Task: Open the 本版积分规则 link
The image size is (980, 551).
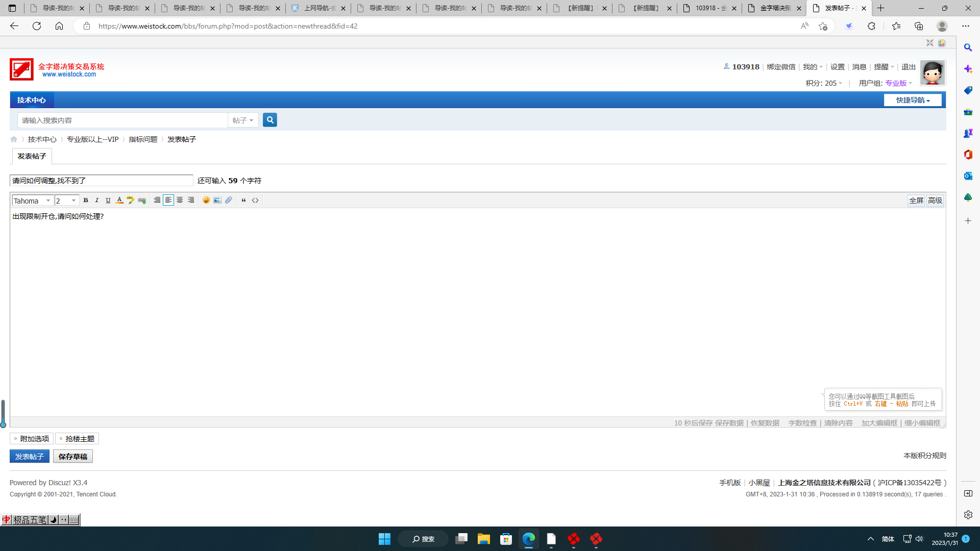Action: (x=925, y=456)
